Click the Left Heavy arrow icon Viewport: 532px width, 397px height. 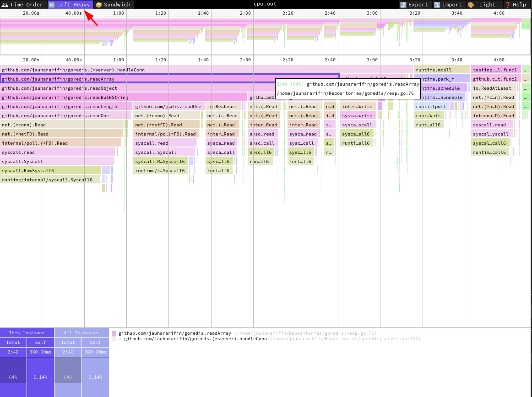(x=52, y=5)
